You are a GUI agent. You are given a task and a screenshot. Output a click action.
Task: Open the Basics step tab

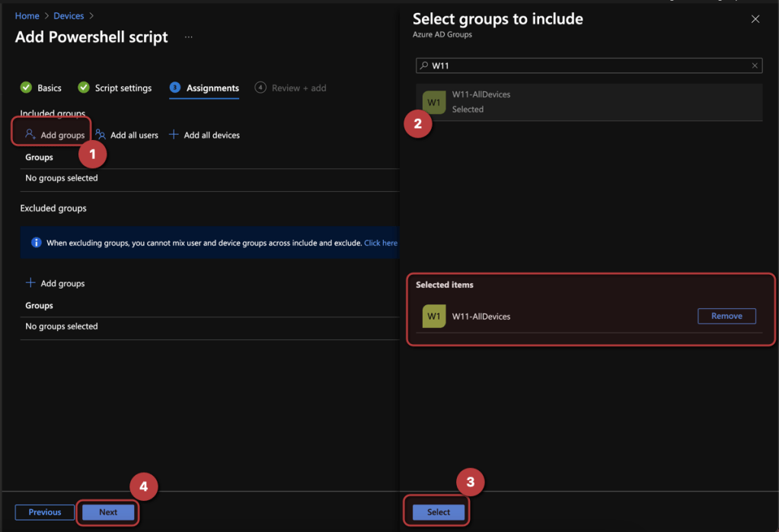(x=42, y=88)
